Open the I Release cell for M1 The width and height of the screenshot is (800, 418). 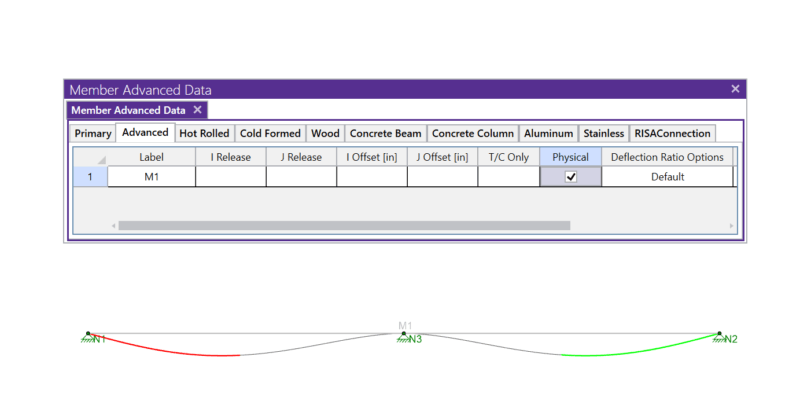click(x=230, y=177)
